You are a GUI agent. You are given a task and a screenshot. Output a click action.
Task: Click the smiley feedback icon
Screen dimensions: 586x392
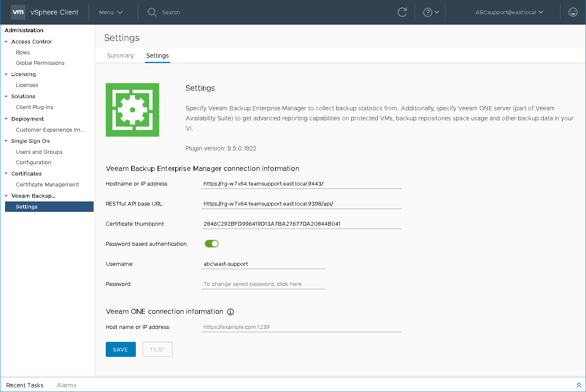pos(573,12)
